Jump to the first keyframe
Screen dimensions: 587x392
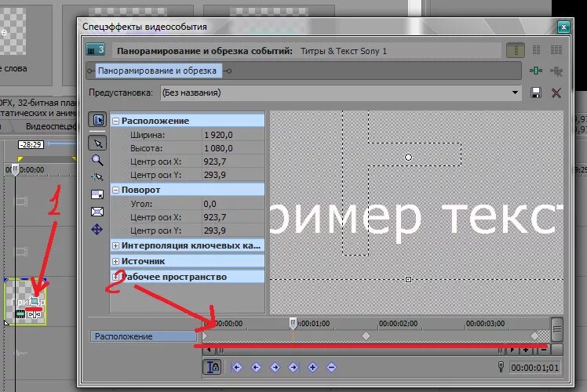pyautogui.click(x=236, y=368)
